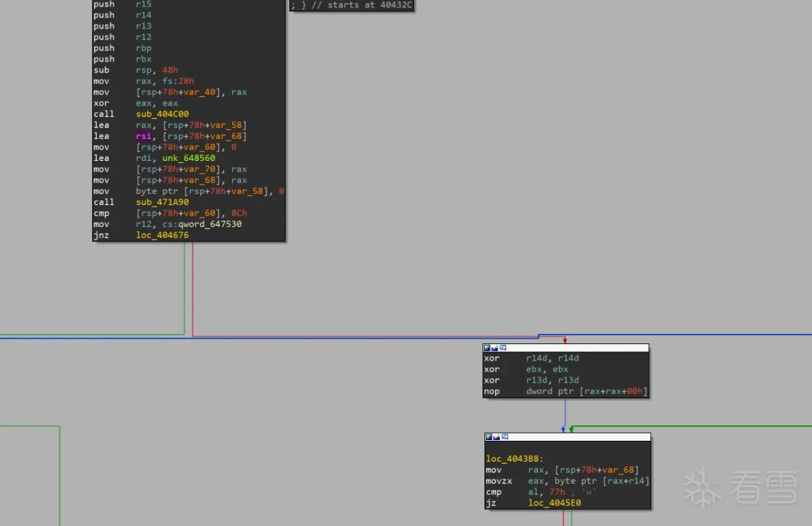
Task: Set node color on the xor r14d block
Action: [x=487, y=348]
